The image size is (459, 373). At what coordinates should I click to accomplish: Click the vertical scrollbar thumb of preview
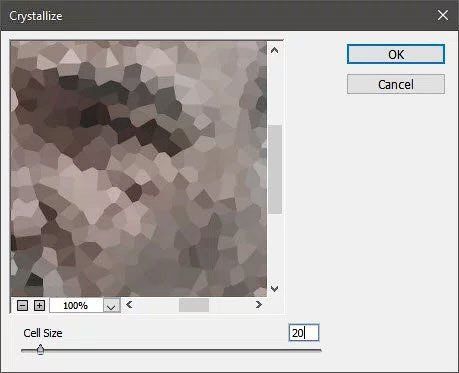(275, 169)
